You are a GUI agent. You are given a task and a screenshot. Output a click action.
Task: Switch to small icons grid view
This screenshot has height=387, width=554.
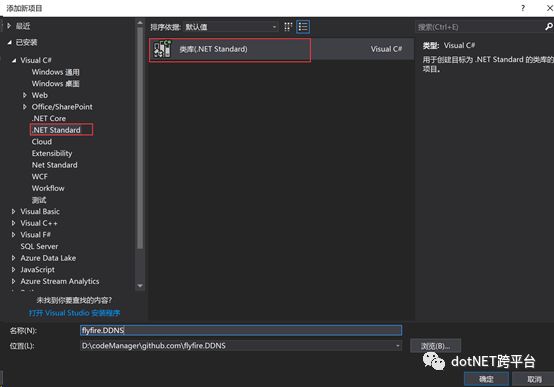pos(288,27)
